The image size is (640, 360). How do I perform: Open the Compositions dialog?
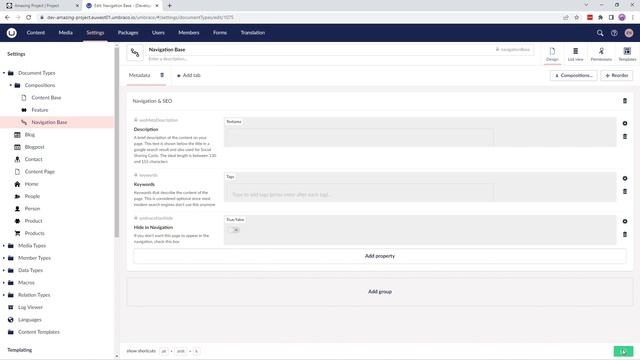573,76
